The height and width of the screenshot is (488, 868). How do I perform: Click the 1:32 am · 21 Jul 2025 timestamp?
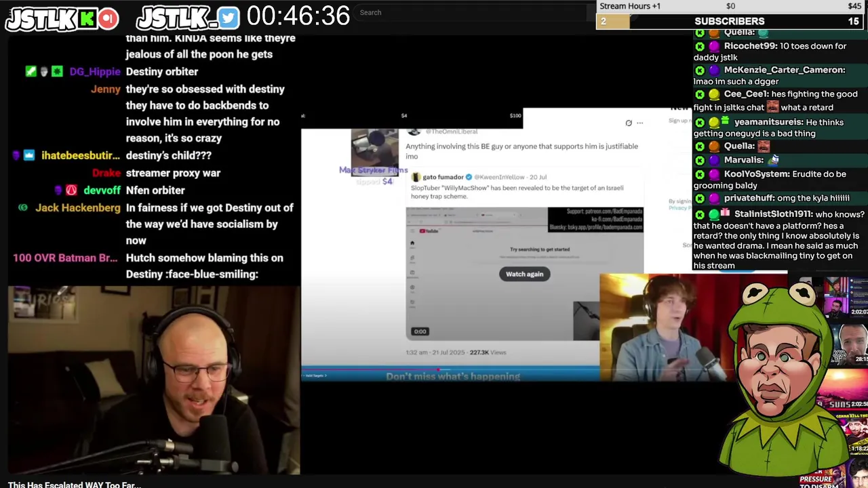click(434, 352)
